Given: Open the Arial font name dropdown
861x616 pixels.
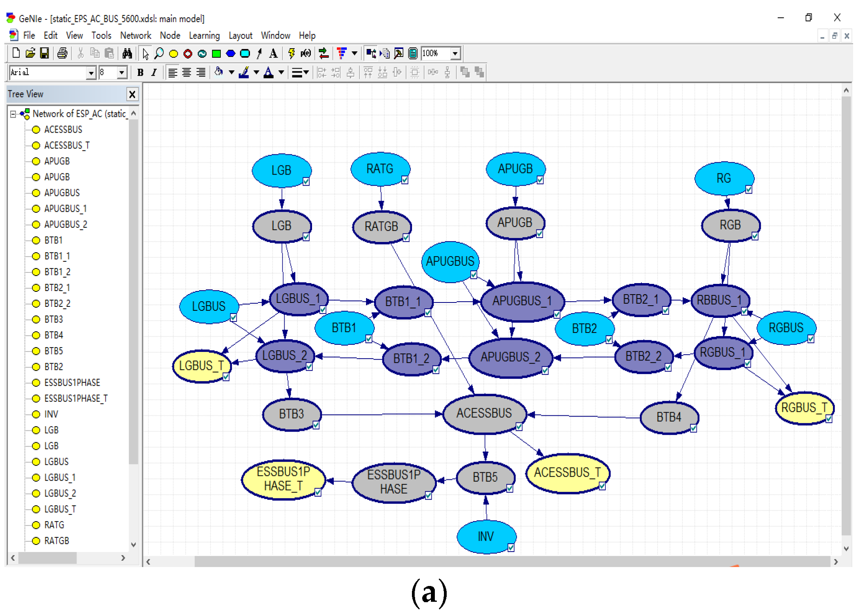Looking at the screenshot, I should [x=91, y=73].
